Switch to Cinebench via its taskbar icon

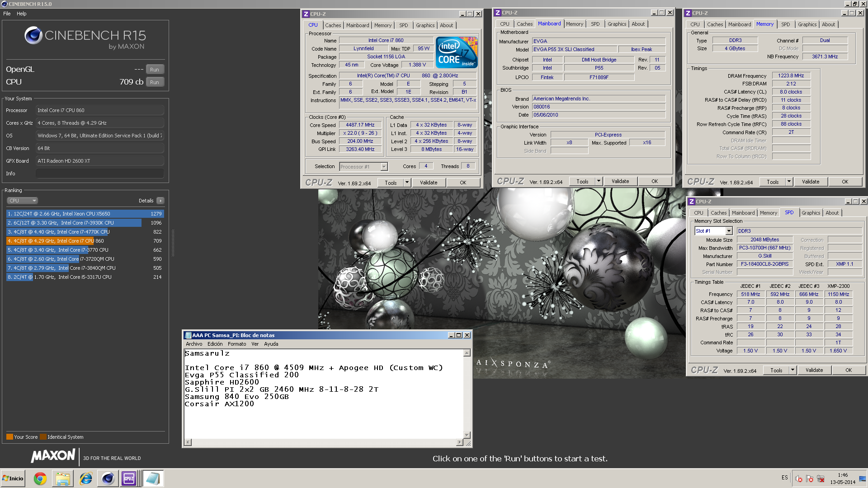tap(108, 479)
